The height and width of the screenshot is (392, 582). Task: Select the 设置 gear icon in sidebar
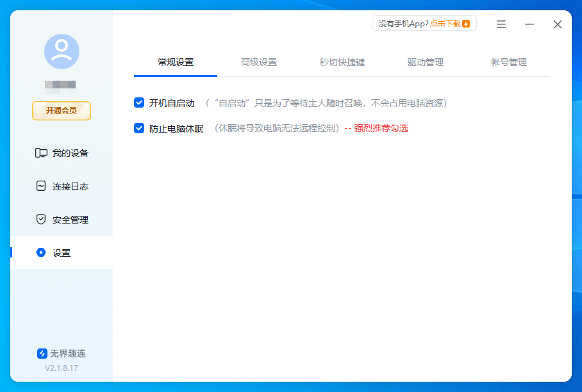(x=40, y=252)
